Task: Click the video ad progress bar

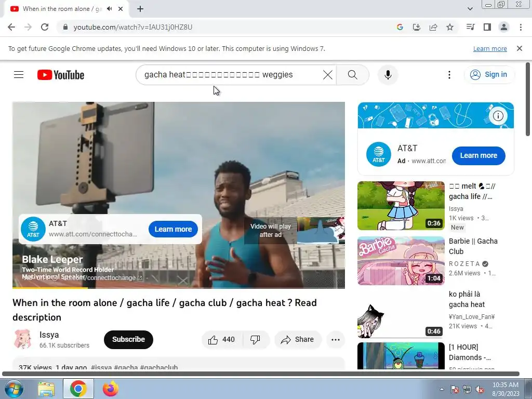Action: [x=179, y=288]
